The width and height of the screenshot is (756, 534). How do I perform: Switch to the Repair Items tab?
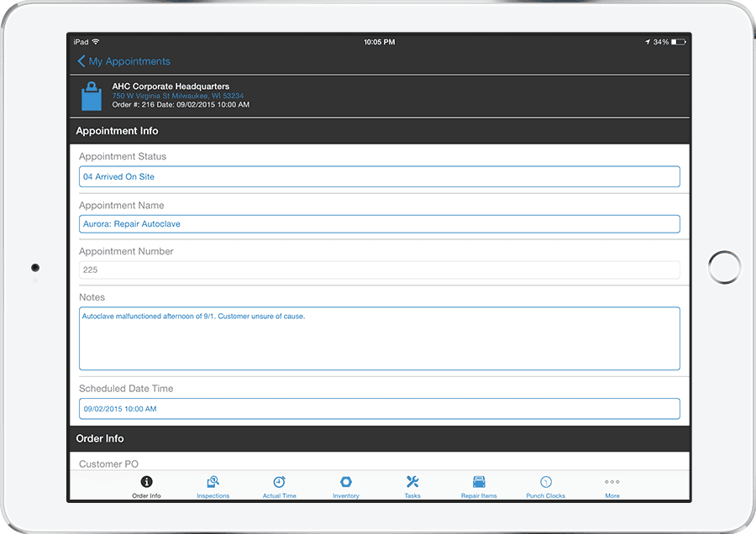tap(478, 482)
